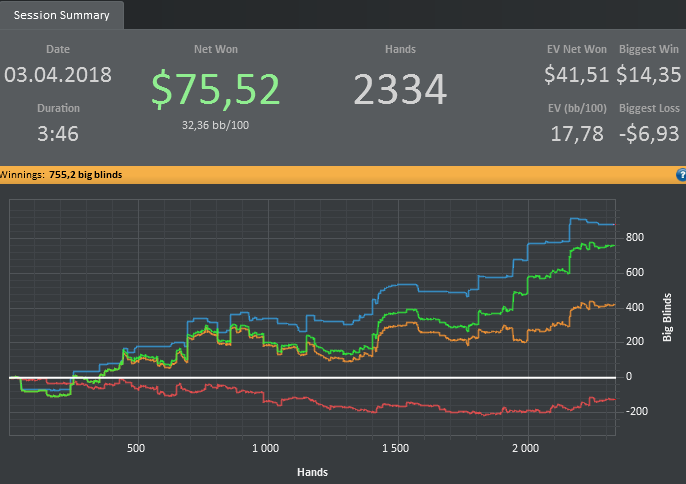Click the Net Won heading label
Image resolution: width=686 pixels, height=484 pixels.
216,49
